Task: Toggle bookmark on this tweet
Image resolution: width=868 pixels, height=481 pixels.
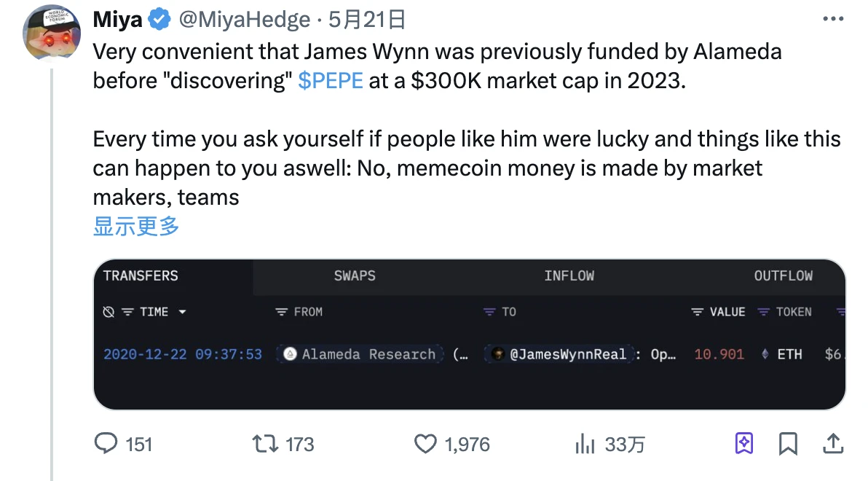Action: (x=788, y=443)
